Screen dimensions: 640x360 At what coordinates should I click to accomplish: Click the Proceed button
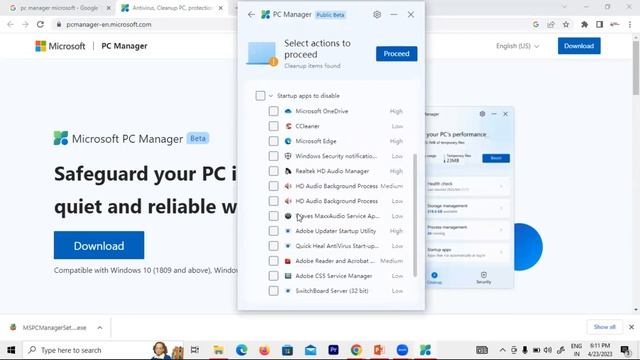396,54
